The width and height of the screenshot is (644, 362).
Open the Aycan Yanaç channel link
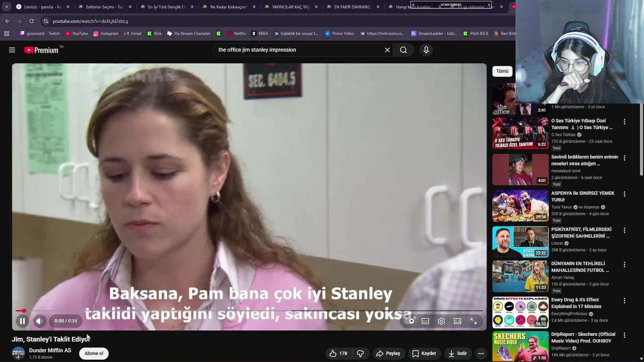[x=563, y=278]
